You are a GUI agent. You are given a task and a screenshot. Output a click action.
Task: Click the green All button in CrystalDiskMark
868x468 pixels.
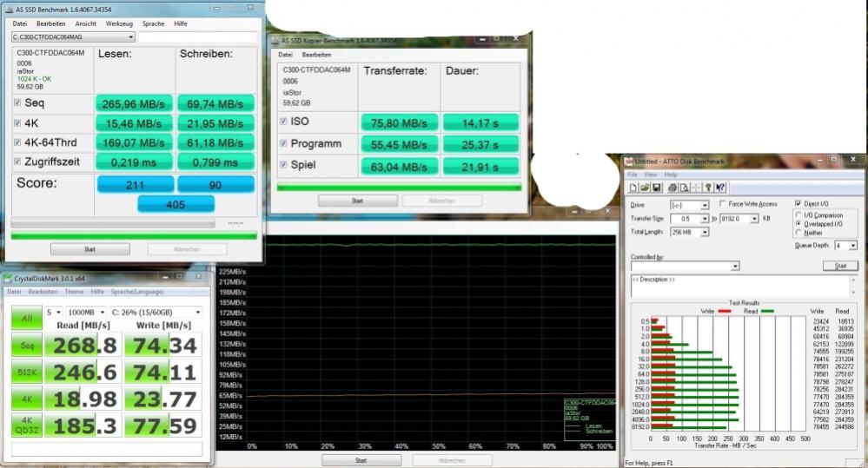27,319
